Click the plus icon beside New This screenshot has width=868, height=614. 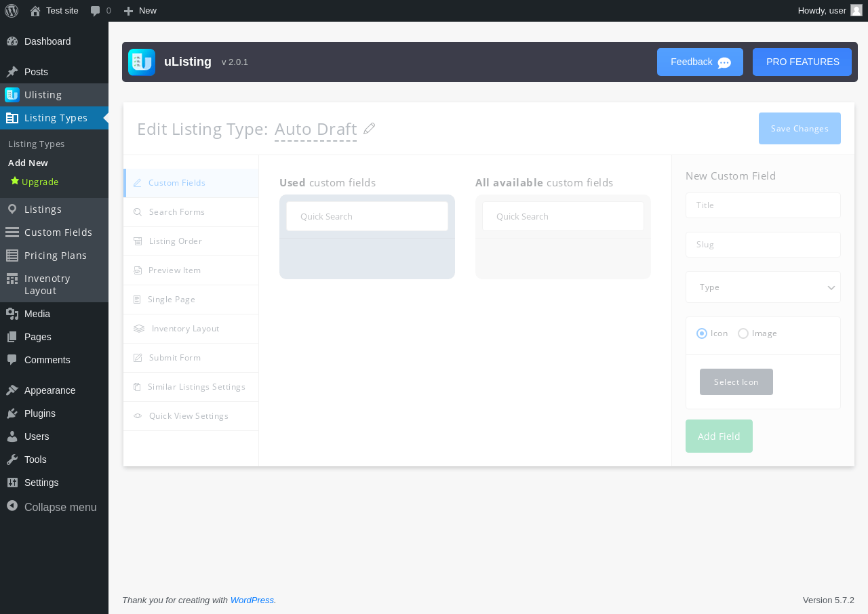coord(128,11)
